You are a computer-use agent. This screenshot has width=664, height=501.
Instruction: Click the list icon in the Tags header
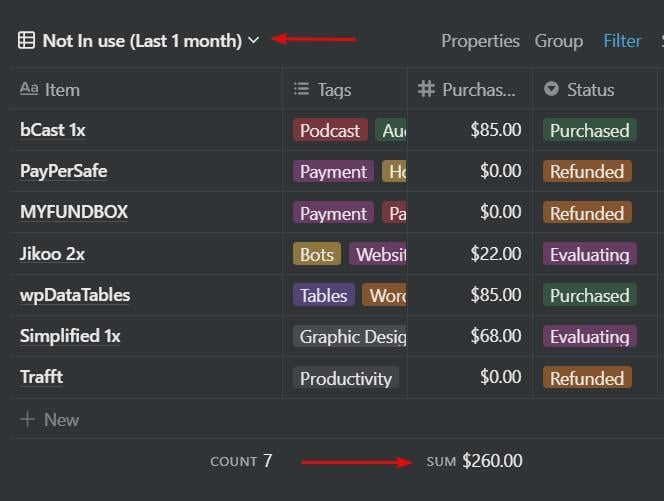(301, 90)
